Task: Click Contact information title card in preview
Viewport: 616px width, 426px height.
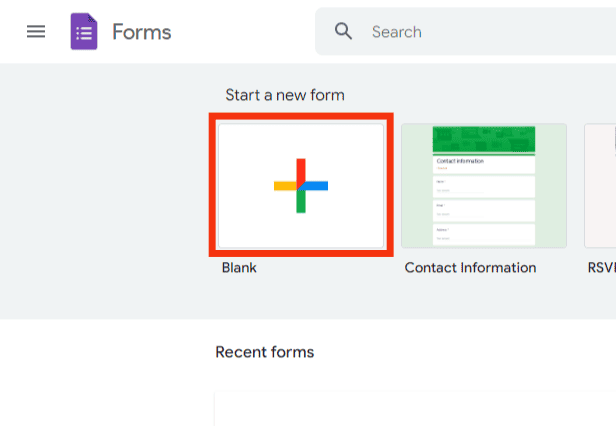Action: 484,164
